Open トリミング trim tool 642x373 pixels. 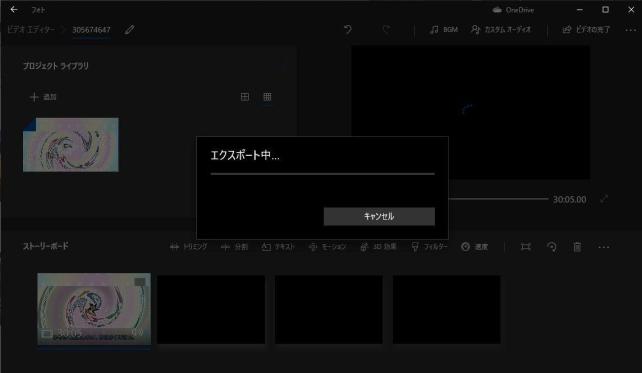coord(189,246)
